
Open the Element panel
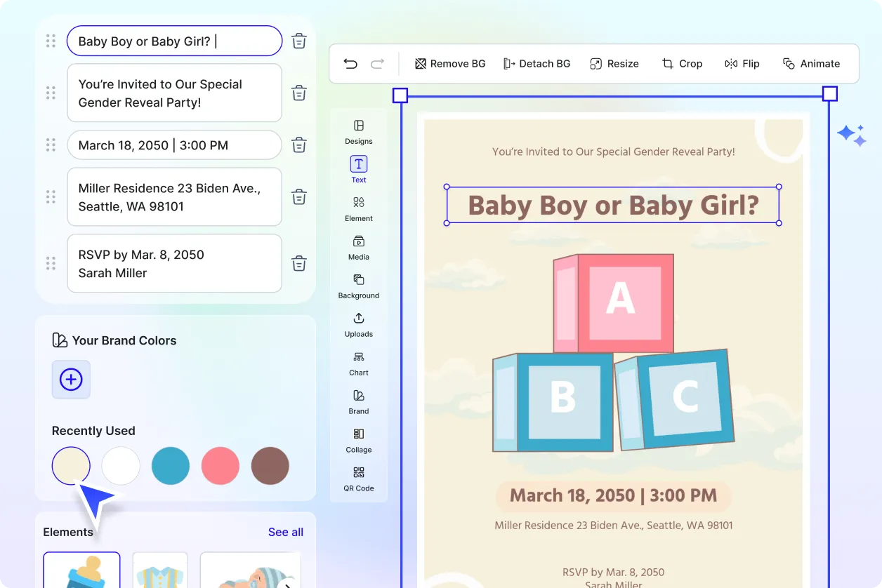pos(358,208)
